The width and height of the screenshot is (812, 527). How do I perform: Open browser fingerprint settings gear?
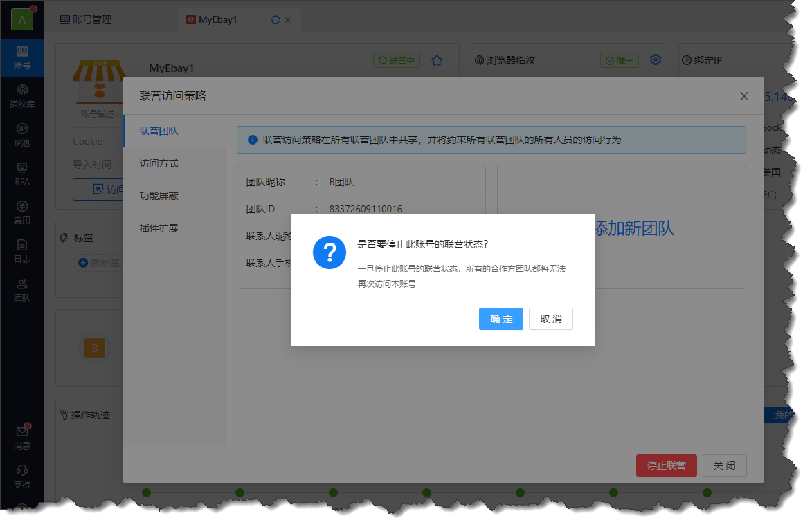click(656, 60)
